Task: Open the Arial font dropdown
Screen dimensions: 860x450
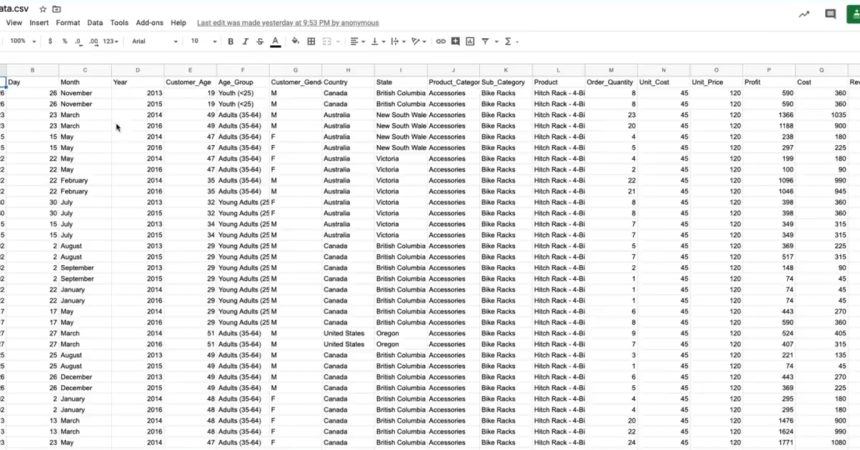Action: pos(154,41)
